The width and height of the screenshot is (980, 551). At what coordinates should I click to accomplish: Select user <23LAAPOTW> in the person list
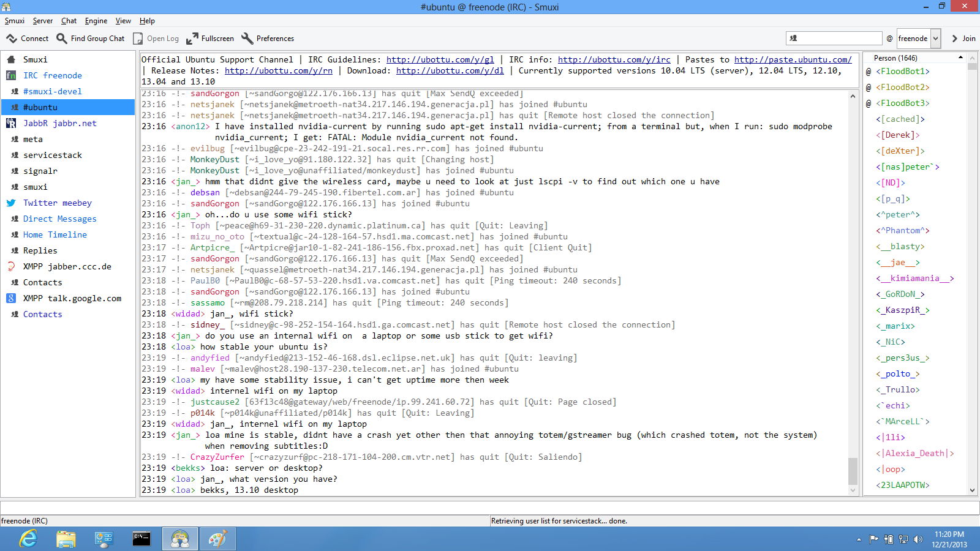pyautogui.click(x=903, y=485)
